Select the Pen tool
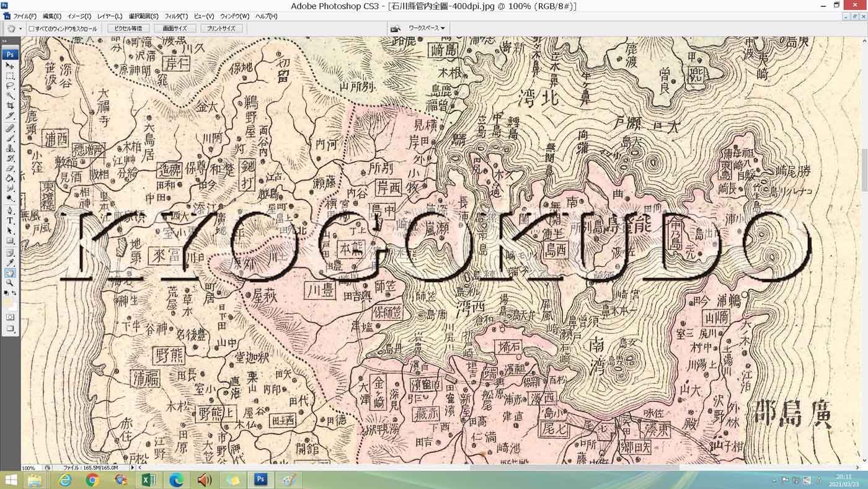Viewport: 868px width, 489px height. pyautogui.click(x=10, y=210)
